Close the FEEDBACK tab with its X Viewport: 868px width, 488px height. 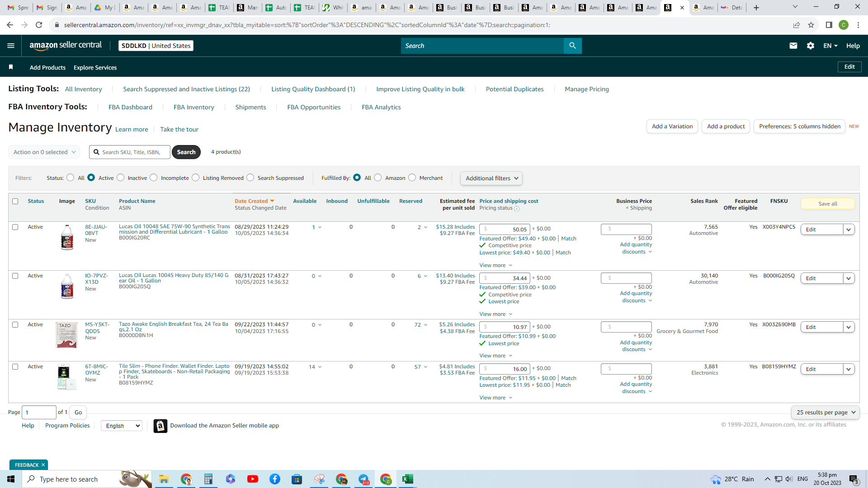pyautogui.click(x=43, y=465)
